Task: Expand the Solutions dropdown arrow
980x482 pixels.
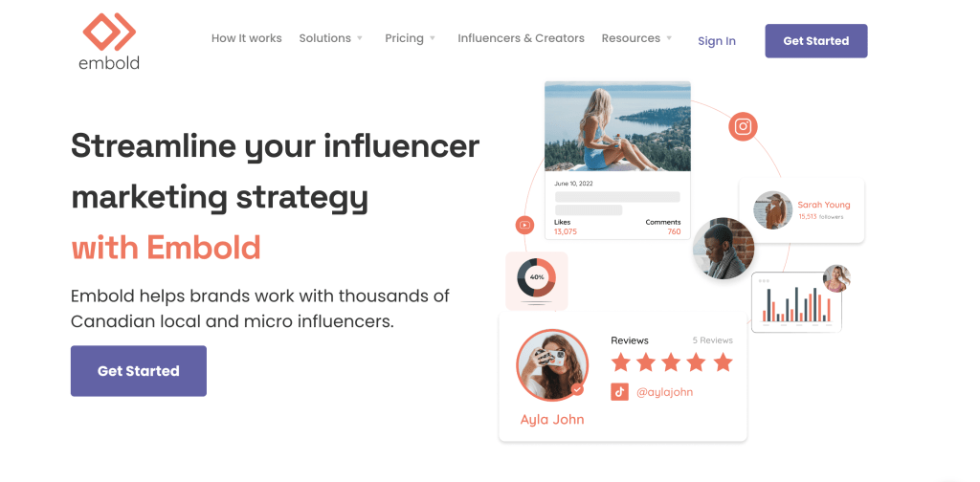Action: (360, 38)
